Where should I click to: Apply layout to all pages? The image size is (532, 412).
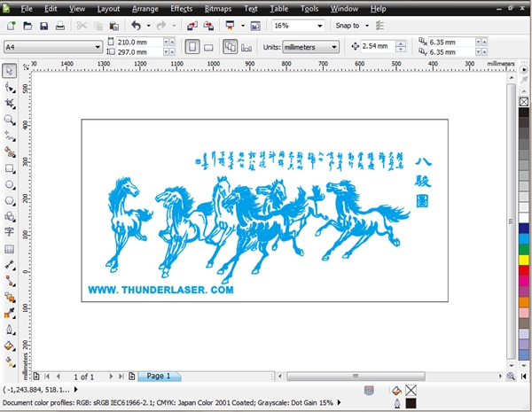[x=230, y=47]
